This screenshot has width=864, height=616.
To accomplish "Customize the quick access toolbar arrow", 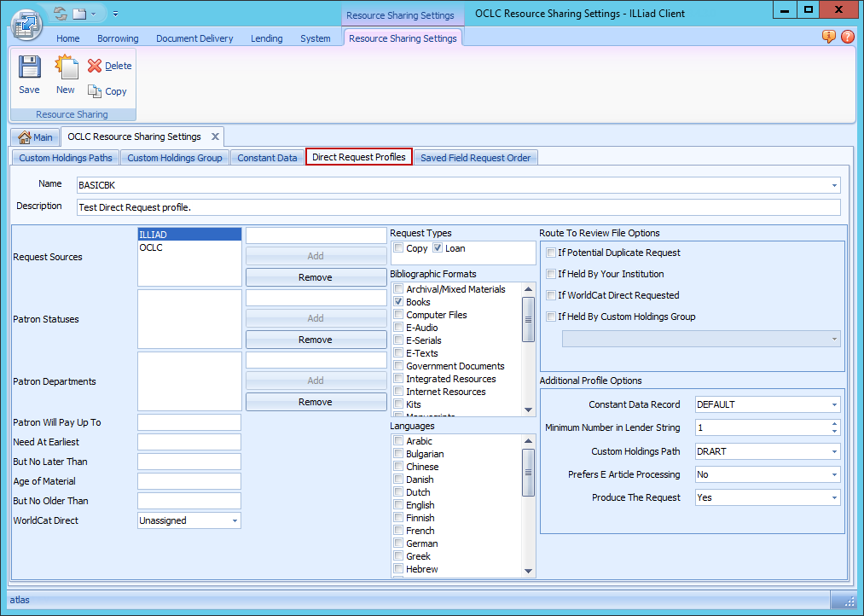I will pyautogui.click(x=116, y=14).
